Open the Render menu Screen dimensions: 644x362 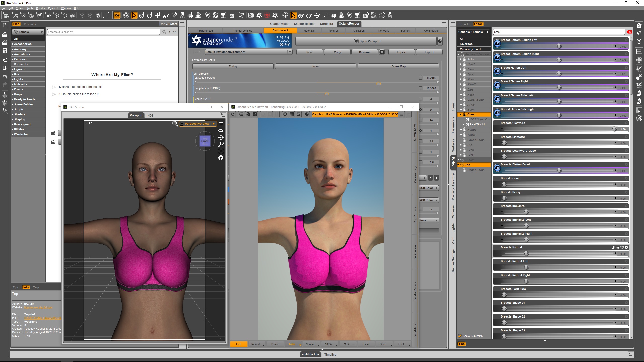[40, 8]
